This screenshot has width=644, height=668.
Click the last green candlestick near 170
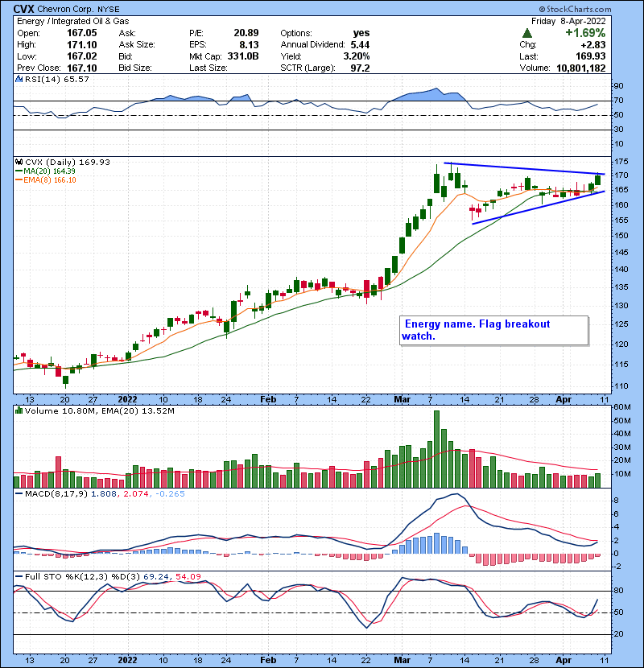click(x=597, y=179)
